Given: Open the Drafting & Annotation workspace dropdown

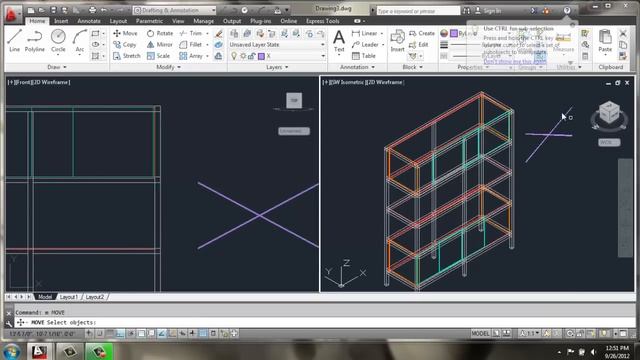Looking at the screenshot, I should 175,10.
